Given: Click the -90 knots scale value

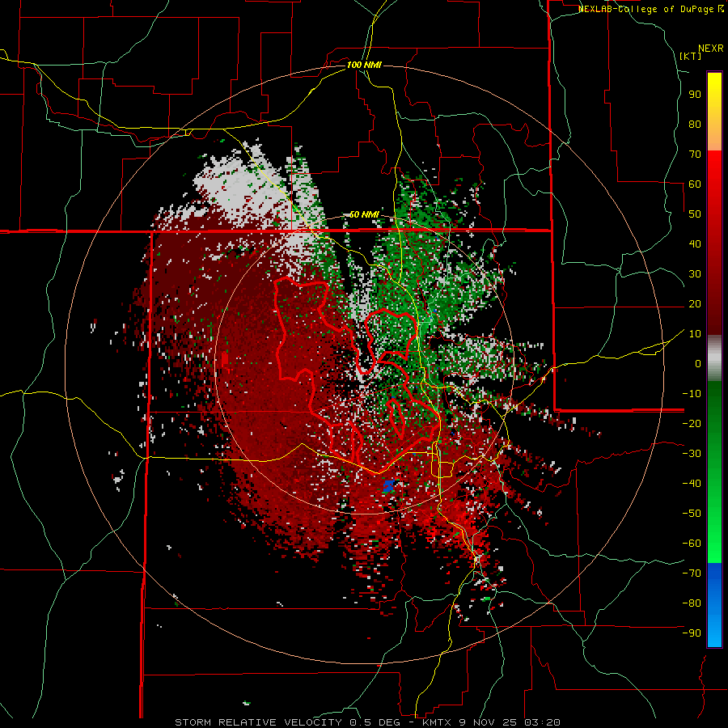Looking at the screenshot, I should point(692,633).
